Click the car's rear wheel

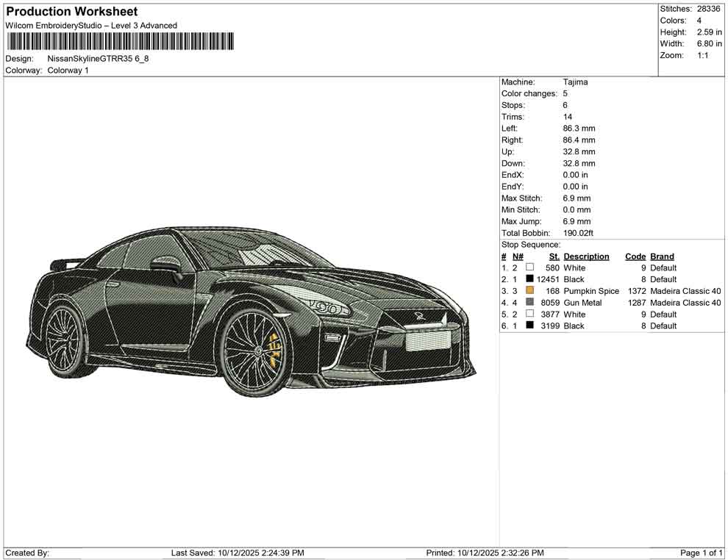[63, 339]
